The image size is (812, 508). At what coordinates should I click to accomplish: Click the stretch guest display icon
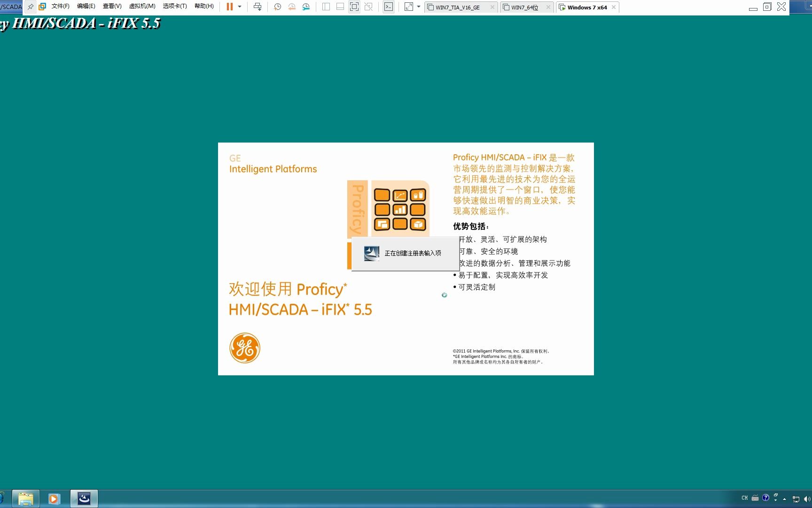(x=409, y=7)
